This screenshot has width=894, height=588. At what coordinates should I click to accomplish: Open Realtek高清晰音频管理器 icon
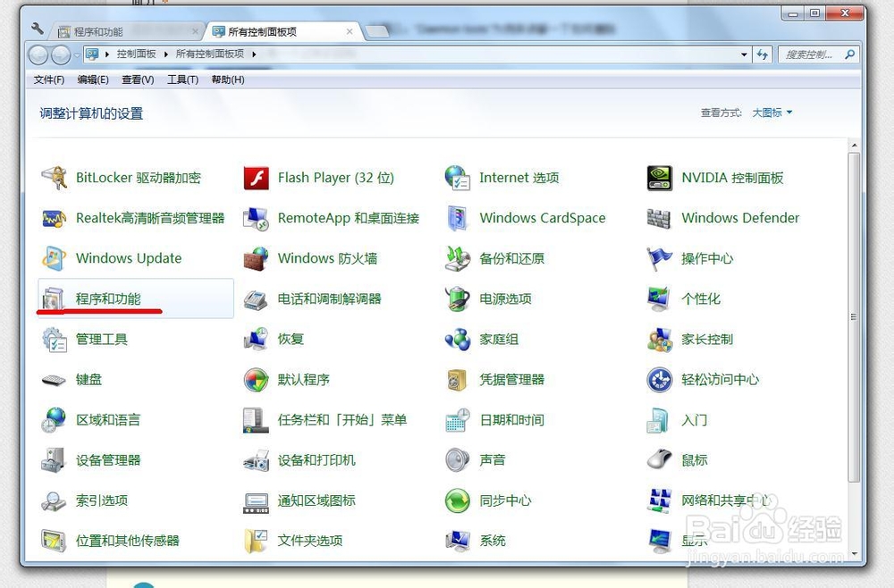[55, 218]
